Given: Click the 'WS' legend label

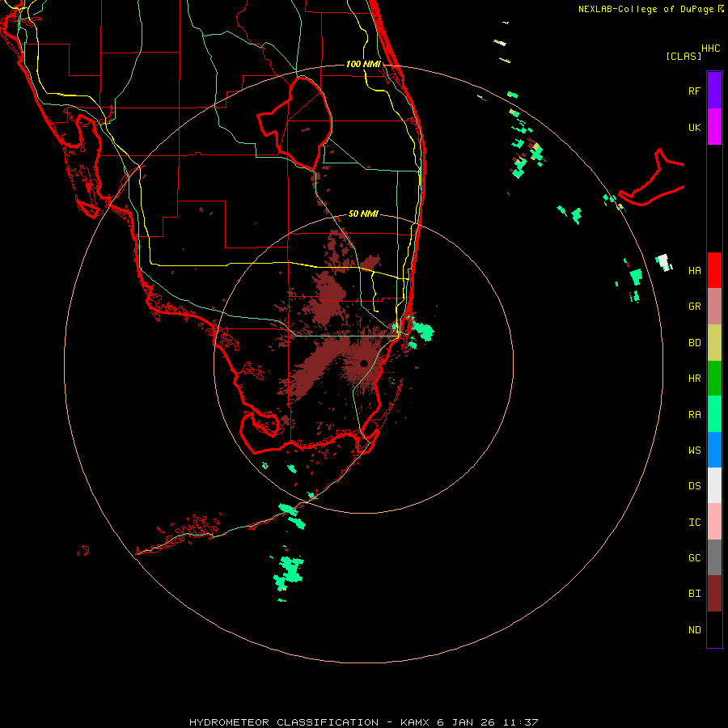Looking at the screenshot, I should (x=694, y=451).
